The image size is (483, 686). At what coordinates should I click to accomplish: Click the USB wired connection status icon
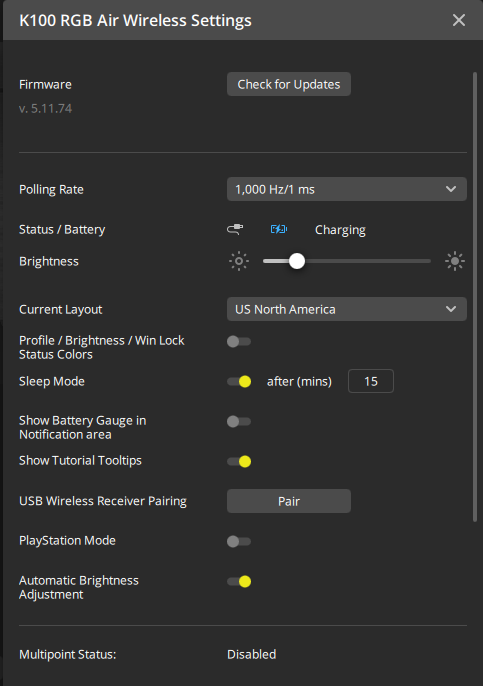pos(235,229)
